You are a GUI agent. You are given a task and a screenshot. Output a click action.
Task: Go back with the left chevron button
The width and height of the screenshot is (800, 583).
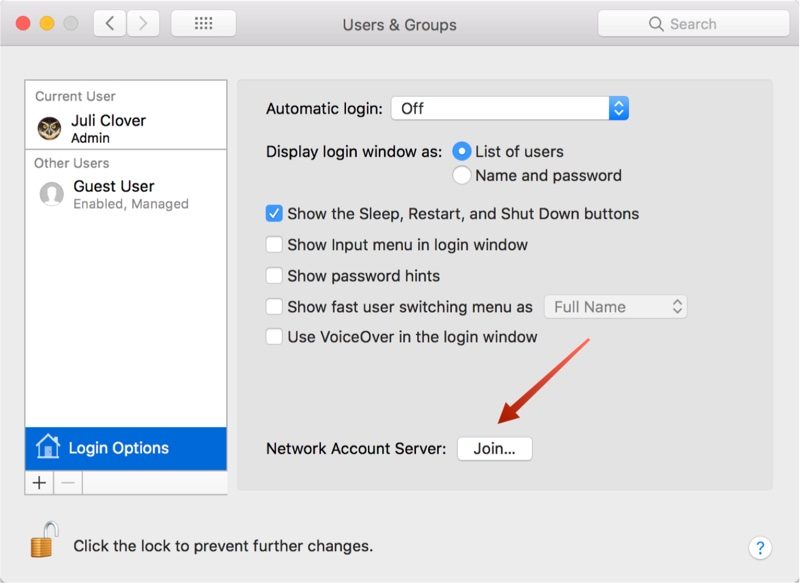click(x=110, y=23)
